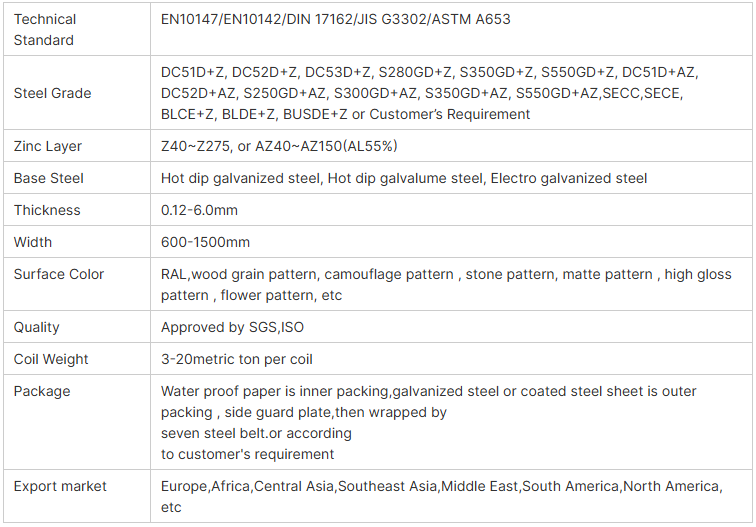Viewport: 756px width, 527px height.
Task: Select the Coil Weight label
Action: tap(51, 359)
